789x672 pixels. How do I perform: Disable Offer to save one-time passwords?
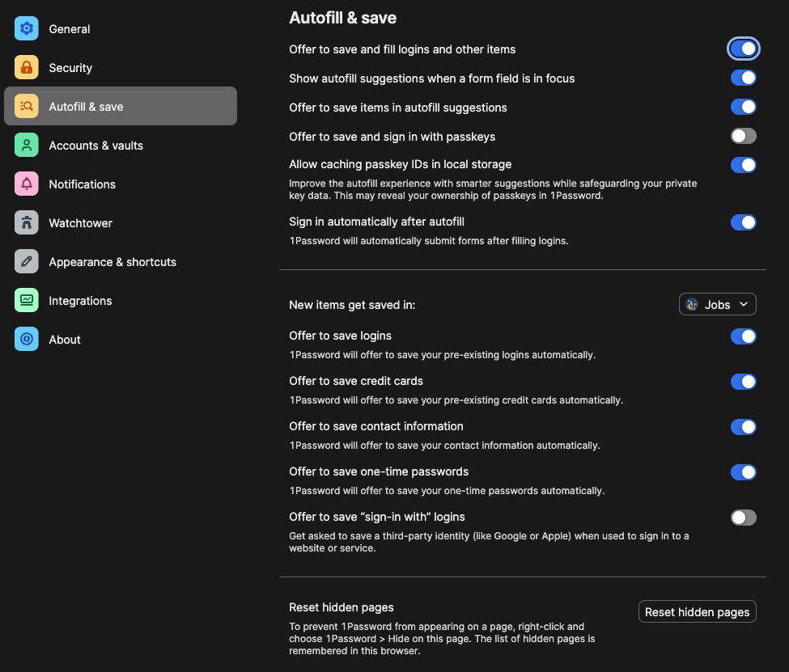[743, 472]
